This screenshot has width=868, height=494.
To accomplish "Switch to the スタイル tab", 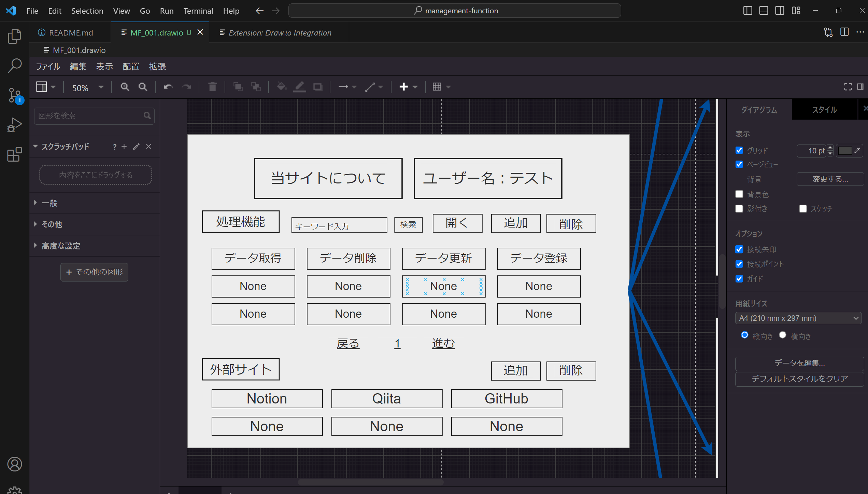I will pyautogui.click(x=824, y=110).
